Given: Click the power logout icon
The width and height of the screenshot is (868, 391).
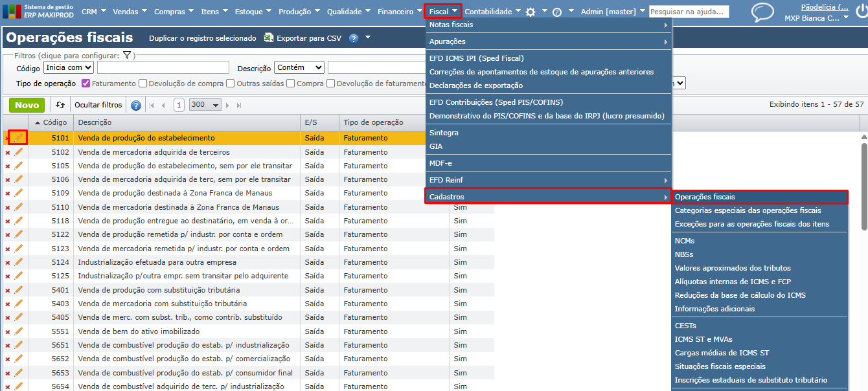Looking at the screenshot, I should click(859, 12).
